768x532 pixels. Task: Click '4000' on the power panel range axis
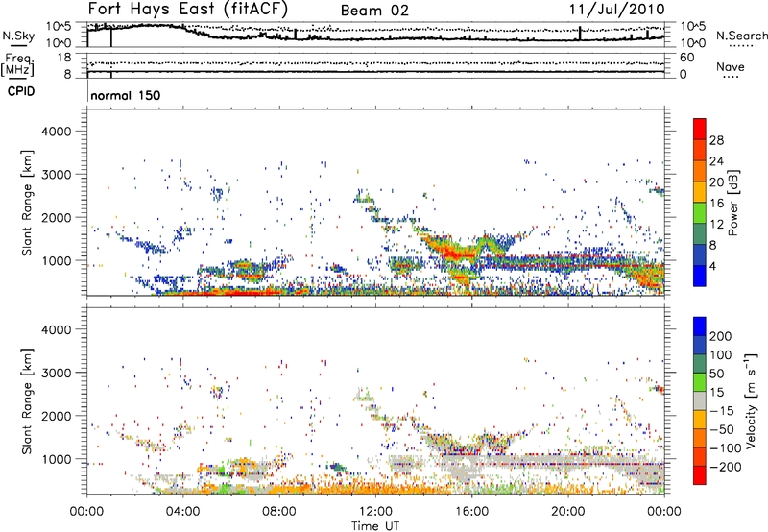point(57,132)
